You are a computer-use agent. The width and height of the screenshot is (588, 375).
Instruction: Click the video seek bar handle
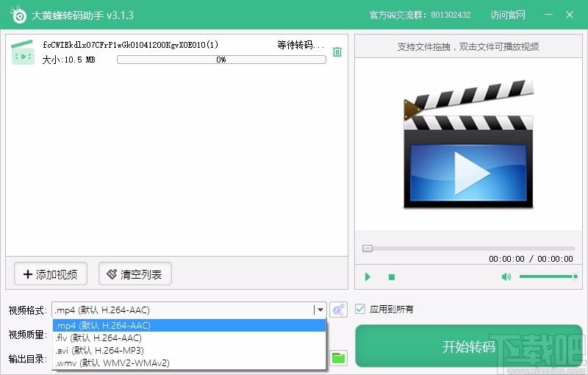(367, 249)
